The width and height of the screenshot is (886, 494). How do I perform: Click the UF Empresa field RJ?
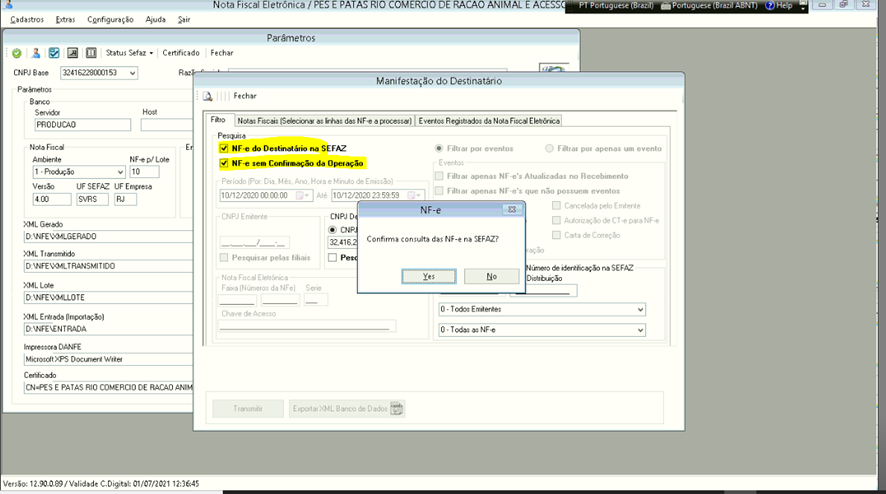(x=125, y=200)
